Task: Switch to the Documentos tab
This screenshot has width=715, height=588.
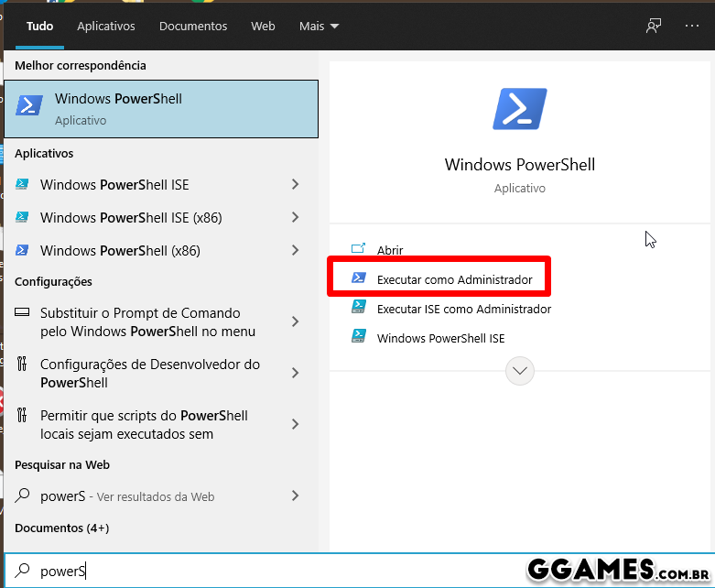Action: pos(193,27)
